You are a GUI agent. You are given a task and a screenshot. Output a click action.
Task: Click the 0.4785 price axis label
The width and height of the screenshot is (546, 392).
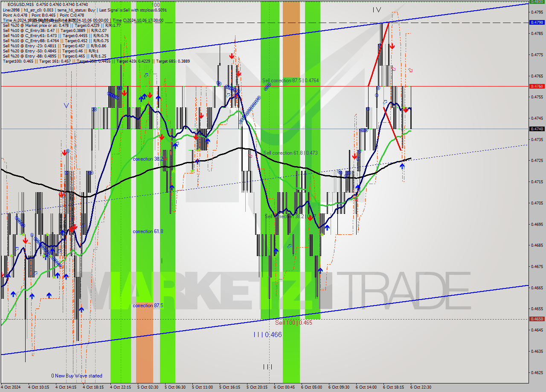click(x=537, y=33)
